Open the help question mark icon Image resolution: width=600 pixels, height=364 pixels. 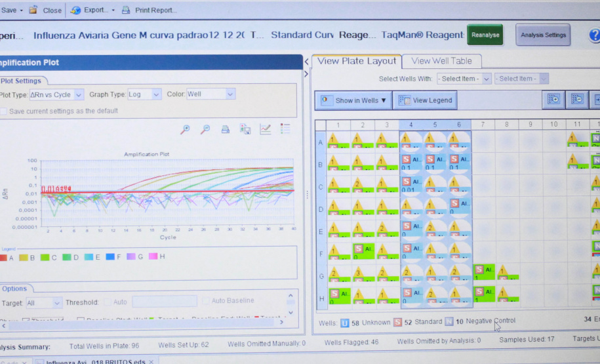[595, 35]
